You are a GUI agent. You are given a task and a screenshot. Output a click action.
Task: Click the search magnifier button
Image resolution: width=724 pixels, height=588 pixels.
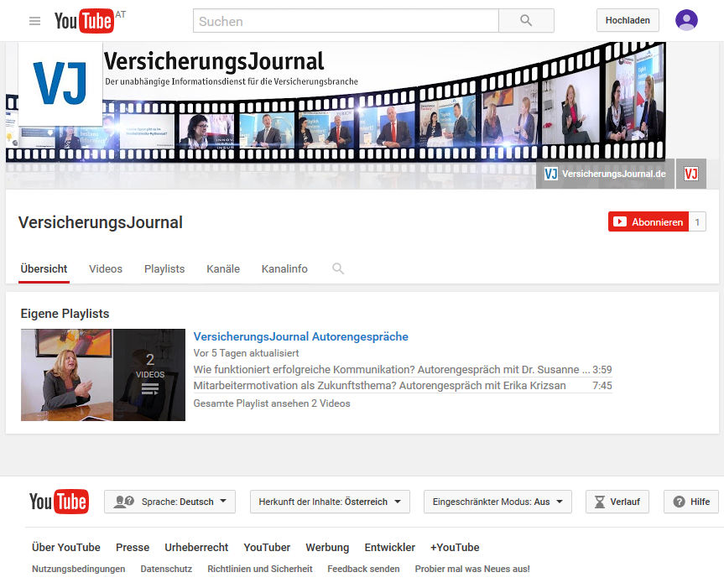pyautogui.click(x=526, y=21)
